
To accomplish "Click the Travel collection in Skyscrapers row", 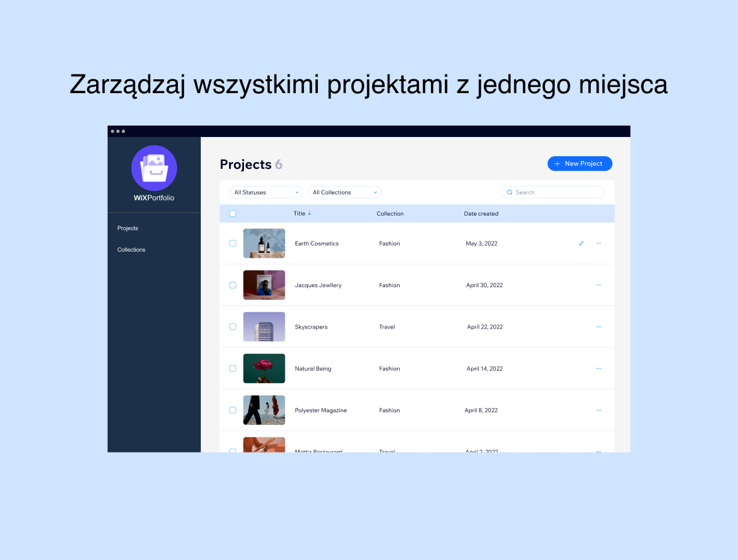I will tap(387, 327).
